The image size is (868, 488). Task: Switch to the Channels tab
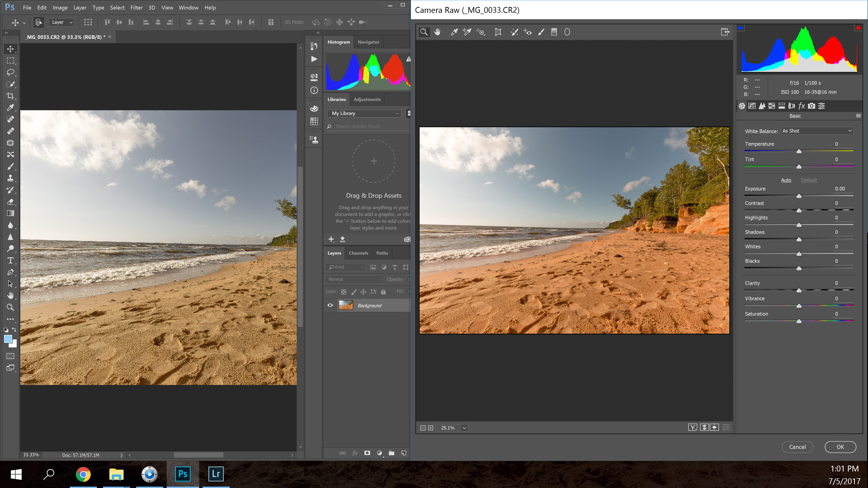(x=358, y=253)
